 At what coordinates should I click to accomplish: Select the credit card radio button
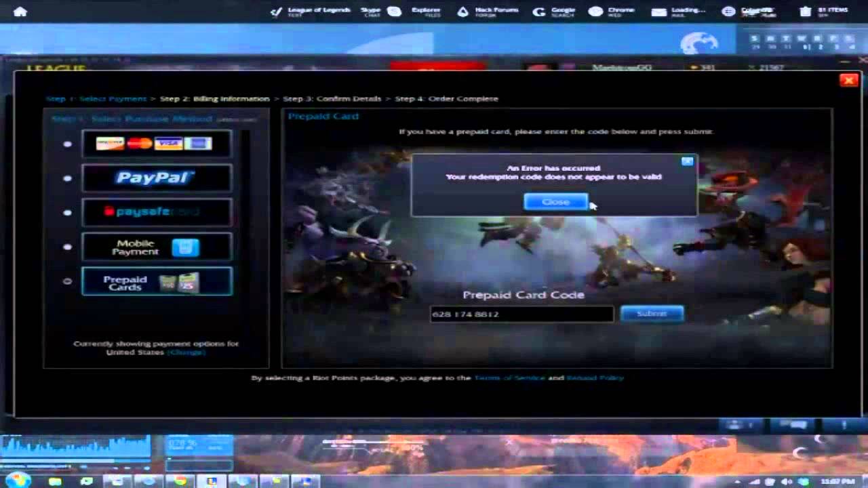click(67, 144)
